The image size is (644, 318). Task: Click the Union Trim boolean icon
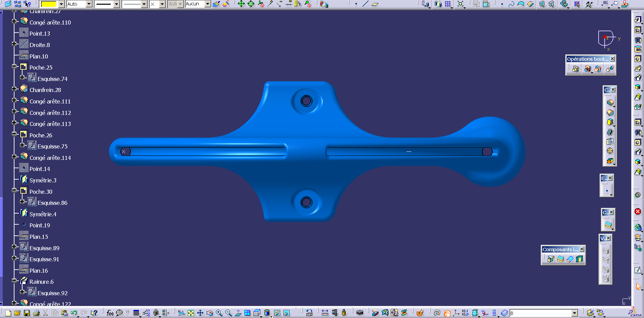[598, 69]
